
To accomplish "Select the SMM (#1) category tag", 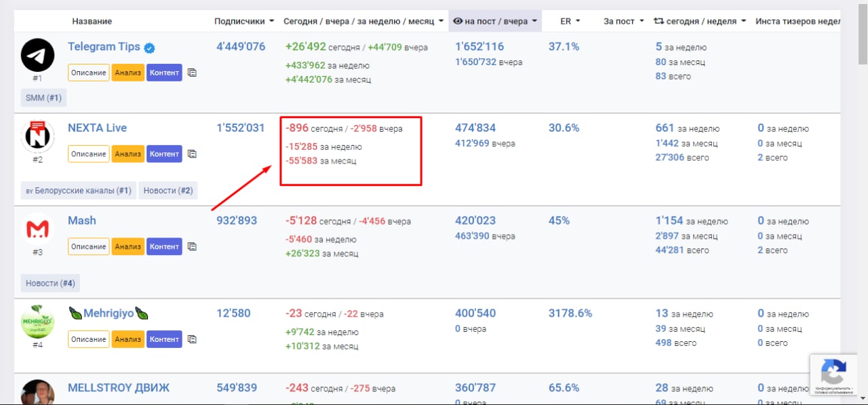I will (x=43, y=98).
